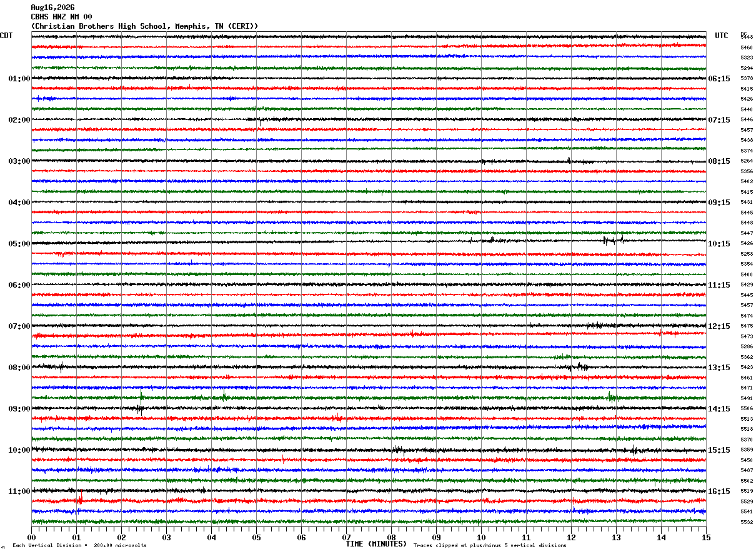The image size is (756, 554).
Task: Click minute tick '11' on the time axis
Action: pos(526,537)
